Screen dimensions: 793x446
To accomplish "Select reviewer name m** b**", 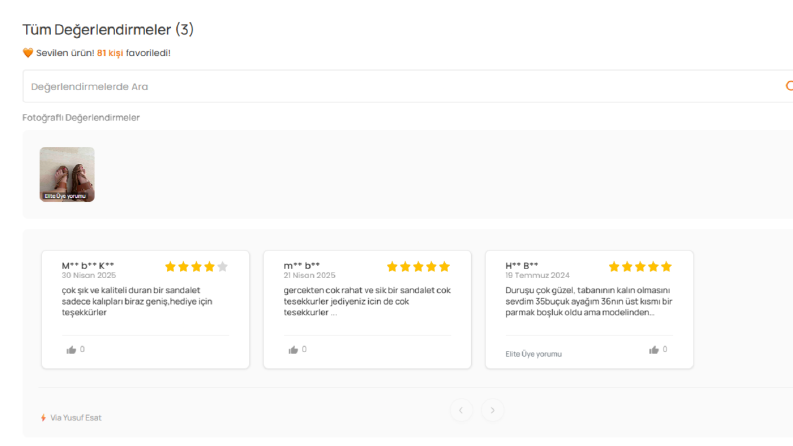I will point(302,265).
